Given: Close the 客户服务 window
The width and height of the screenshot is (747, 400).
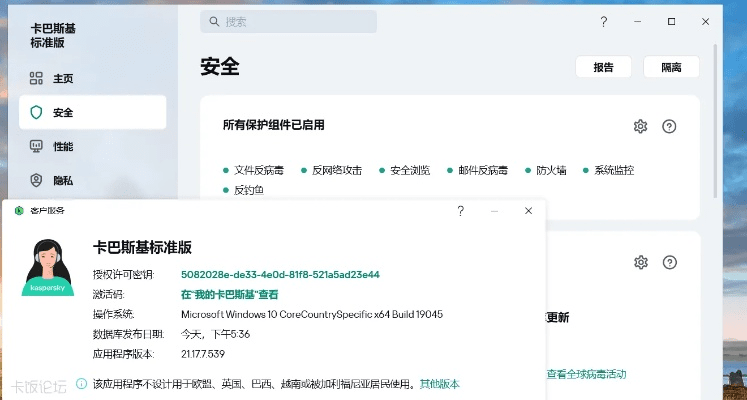Looking at the screenshot, I should (528, 211).
